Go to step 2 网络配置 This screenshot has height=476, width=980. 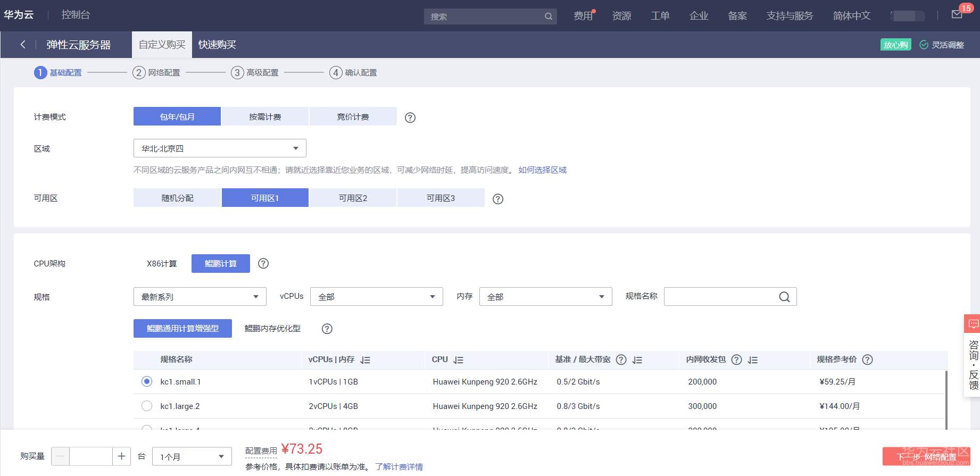point(156,73)
